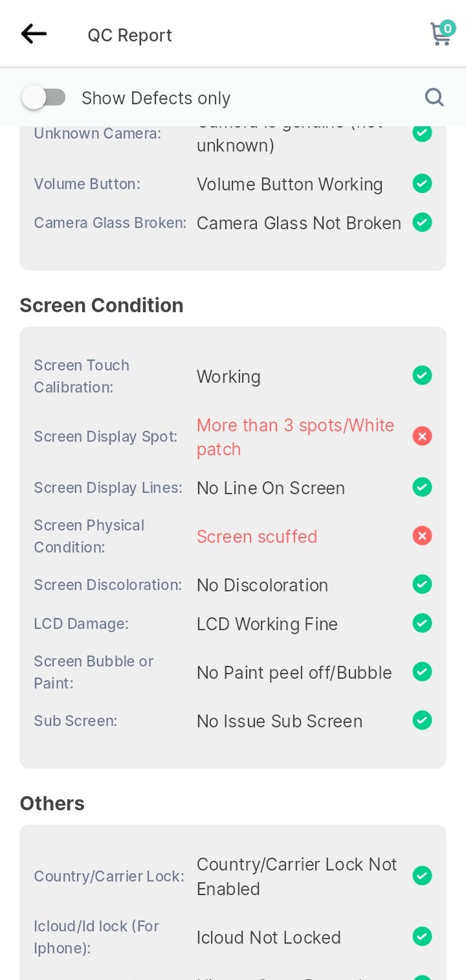
Task: Select the Screen scuffed defect text
Action: coord(257,536)
